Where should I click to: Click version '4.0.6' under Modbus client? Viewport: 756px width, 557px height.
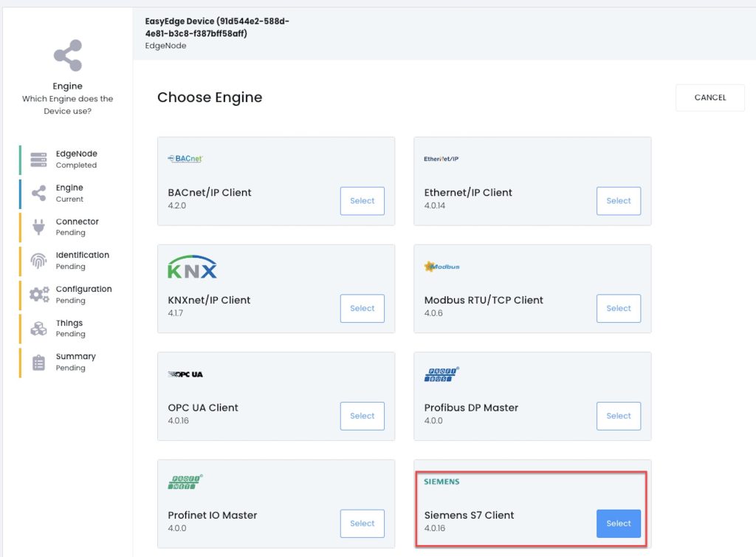tap(433, 313)
